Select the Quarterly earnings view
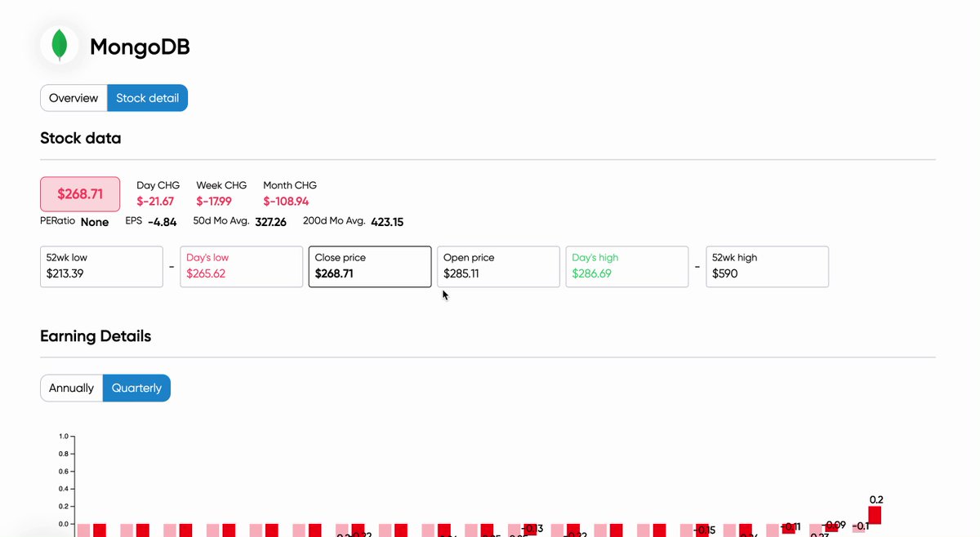980x537 pixels. coord(136,388)
